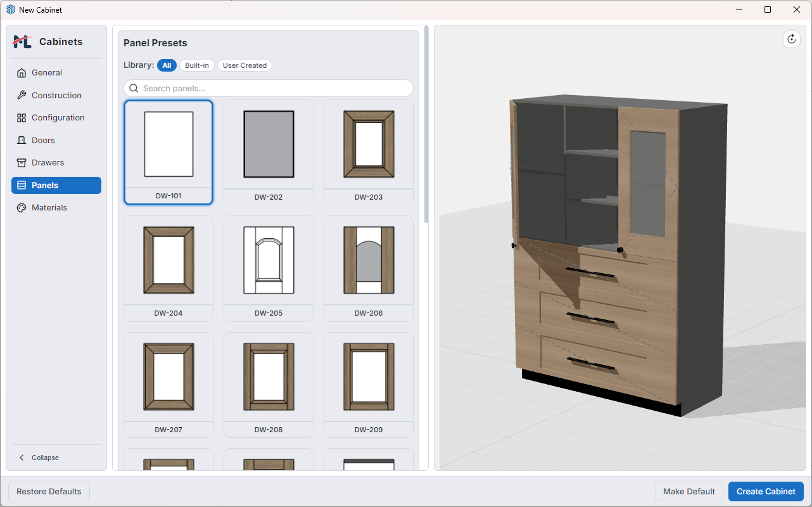The width and height of the screenshot is (812, 507).
Task: Filter library by All
Action: click(x=167, y=65)
